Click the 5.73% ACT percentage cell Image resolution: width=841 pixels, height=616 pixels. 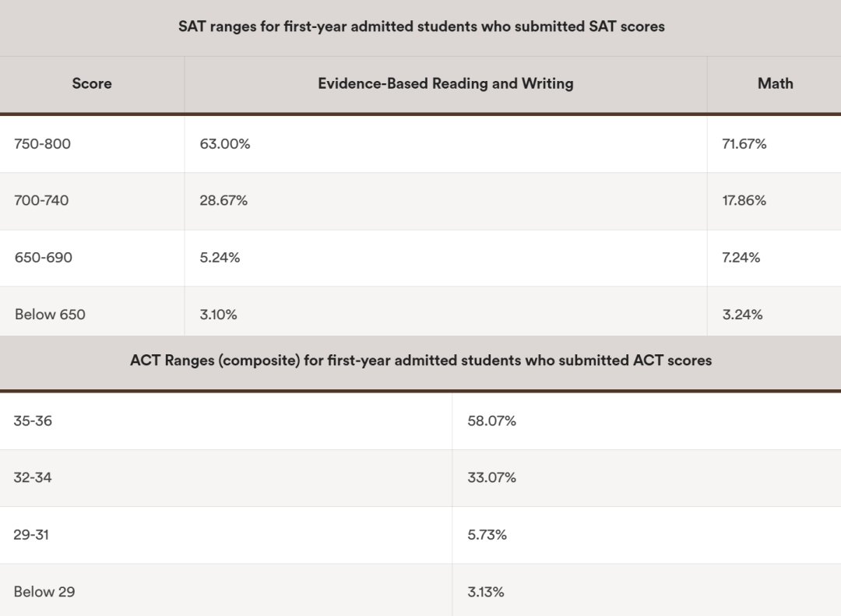[x=487, y=535]
